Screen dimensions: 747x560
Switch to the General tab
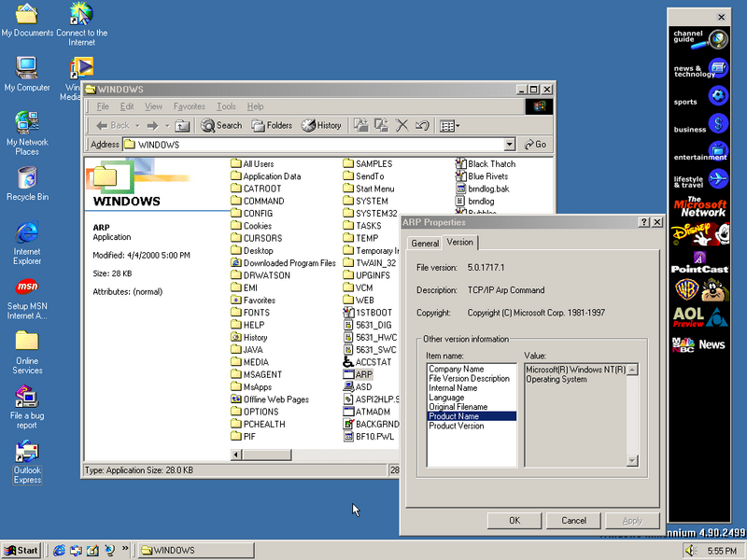point(425,244)
